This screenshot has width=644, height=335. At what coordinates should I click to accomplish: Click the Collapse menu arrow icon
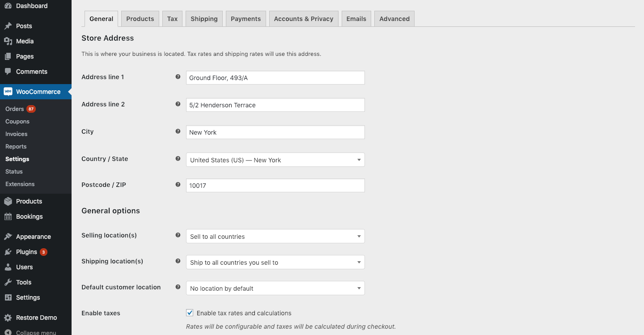[8, 332]
